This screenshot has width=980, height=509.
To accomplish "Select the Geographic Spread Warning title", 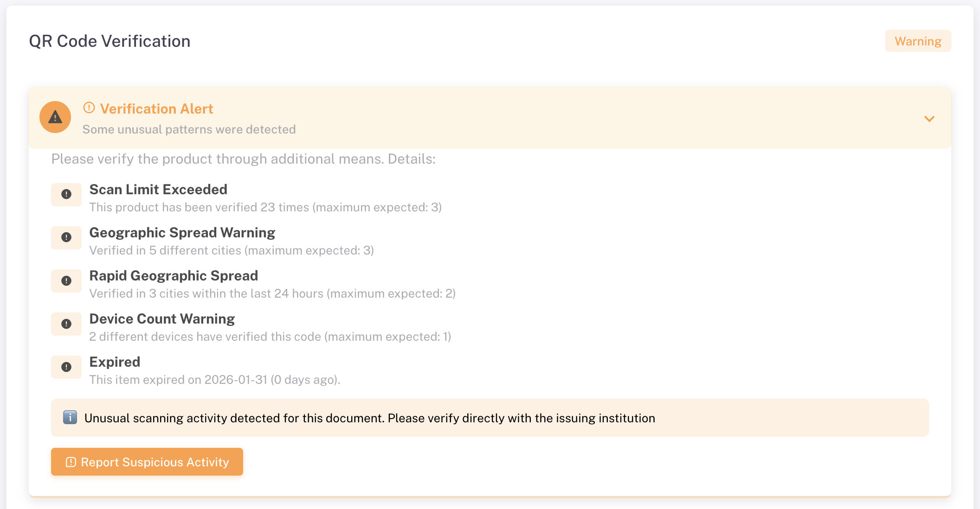I will coord(182,233).
